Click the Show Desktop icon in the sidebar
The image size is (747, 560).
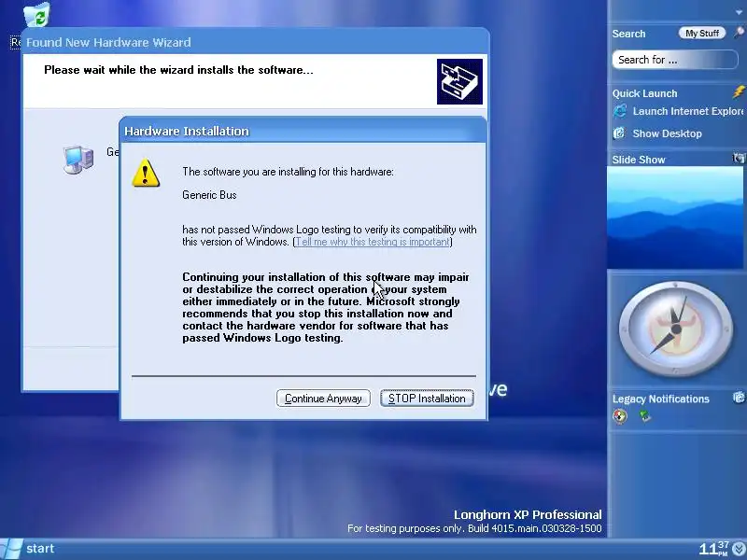pyautogui.click(x=619, y=133)
